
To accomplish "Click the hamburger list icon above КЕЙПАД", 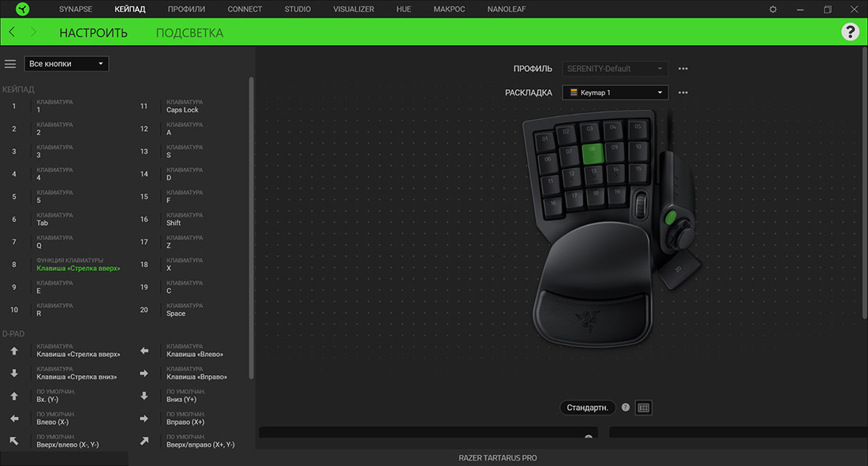I will coord(10,63).
